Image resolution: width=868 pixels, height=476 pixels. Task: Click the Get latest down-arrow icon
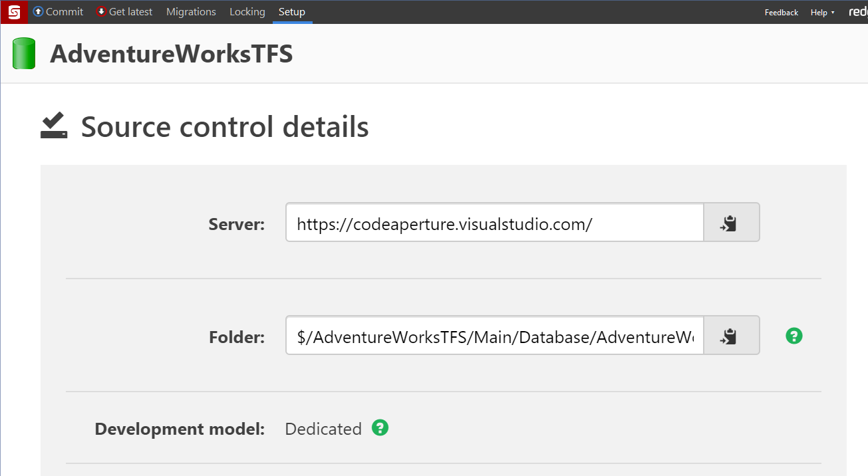click(101, 12)
